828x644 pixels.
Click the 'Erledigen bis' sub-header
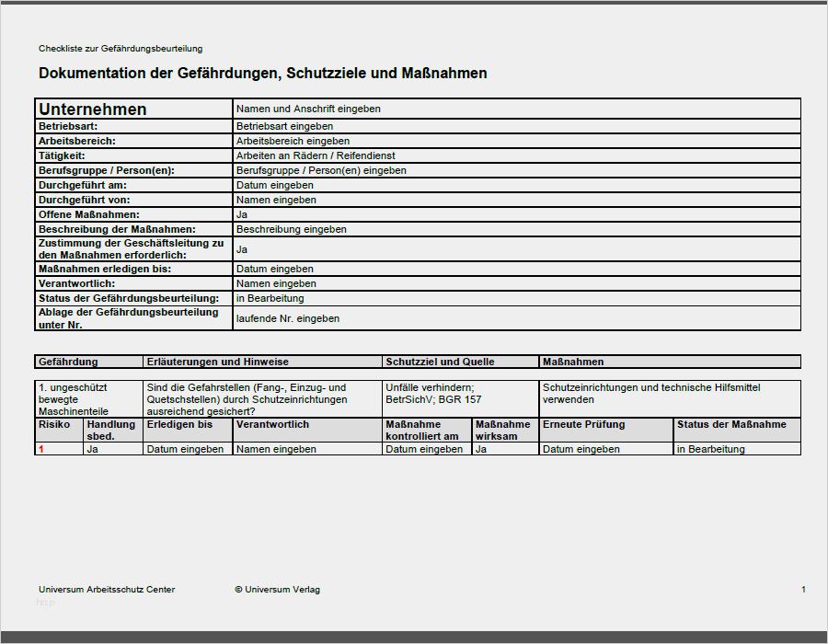coord(188,431)
